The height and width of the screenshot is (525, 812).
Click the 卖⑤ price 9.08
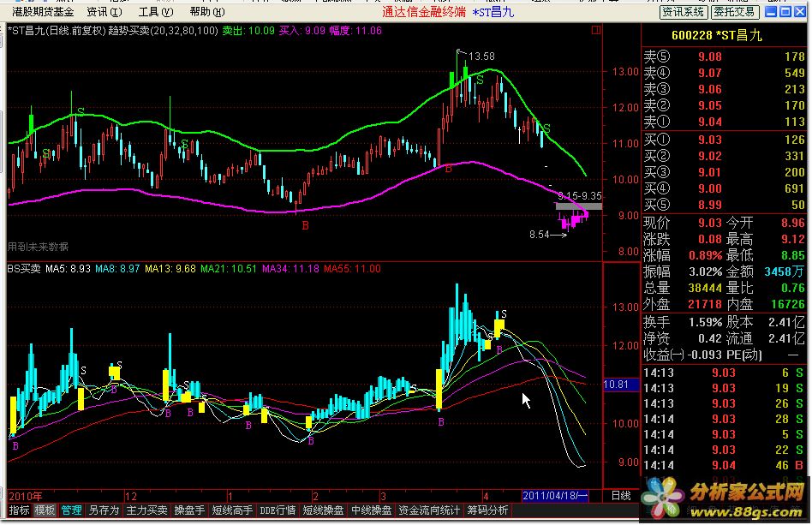pyautogui.click(x=709, y=57)
